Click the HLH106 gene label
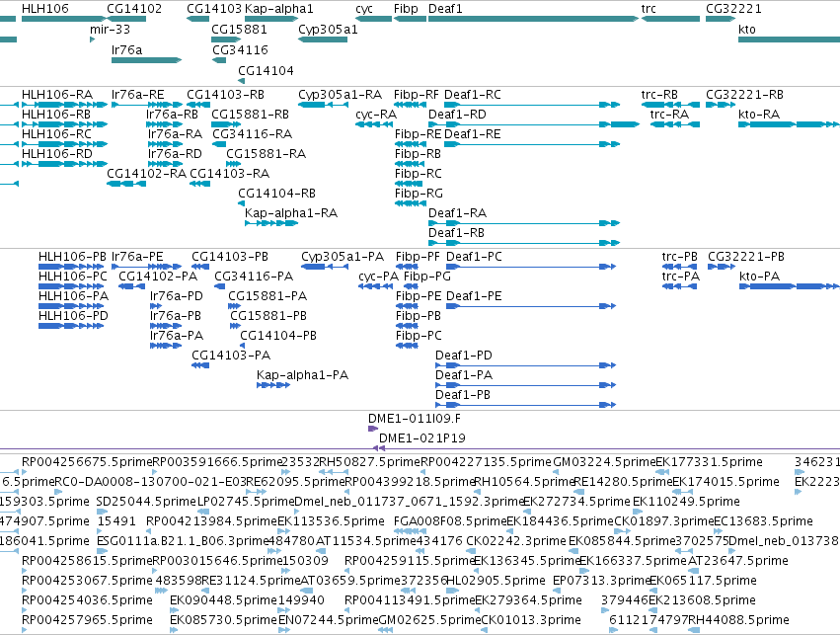The height and width of the screenshot is (635, 840). coord(45,9)
